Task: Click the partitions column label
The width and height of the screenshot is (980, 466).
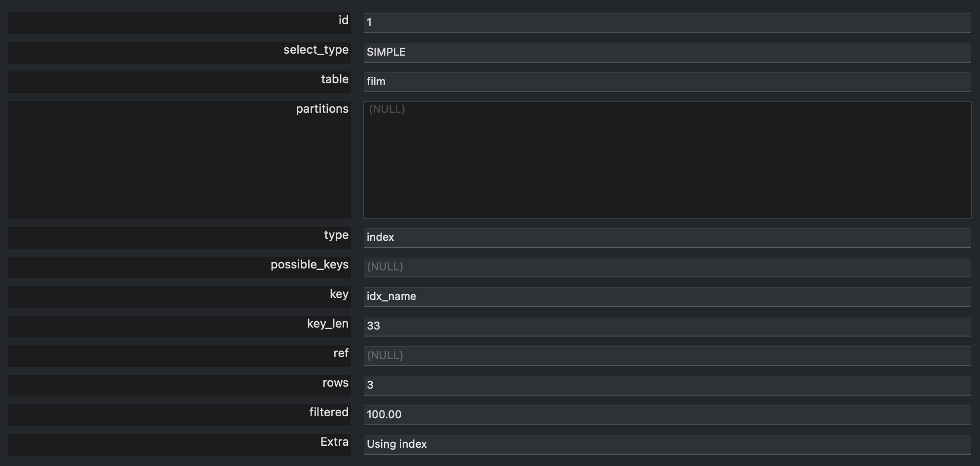Action: 322,109
